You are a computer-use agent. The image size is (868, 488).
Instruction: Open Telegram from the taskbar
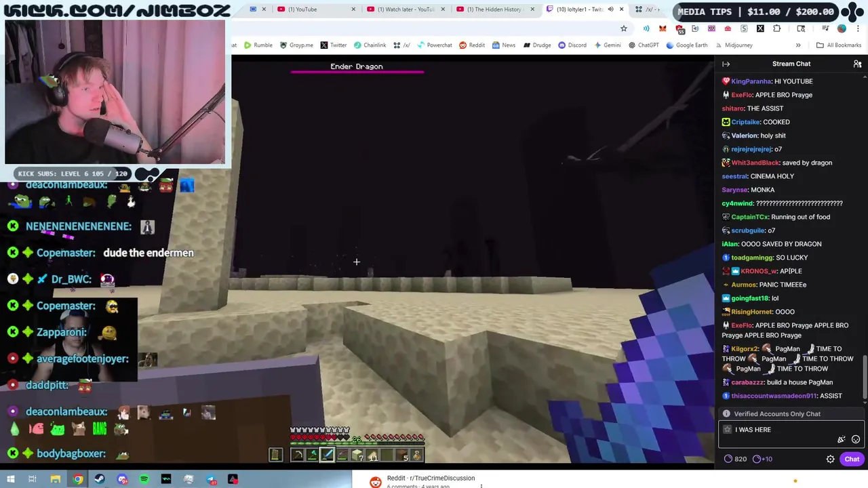click(x=211, y=479)
